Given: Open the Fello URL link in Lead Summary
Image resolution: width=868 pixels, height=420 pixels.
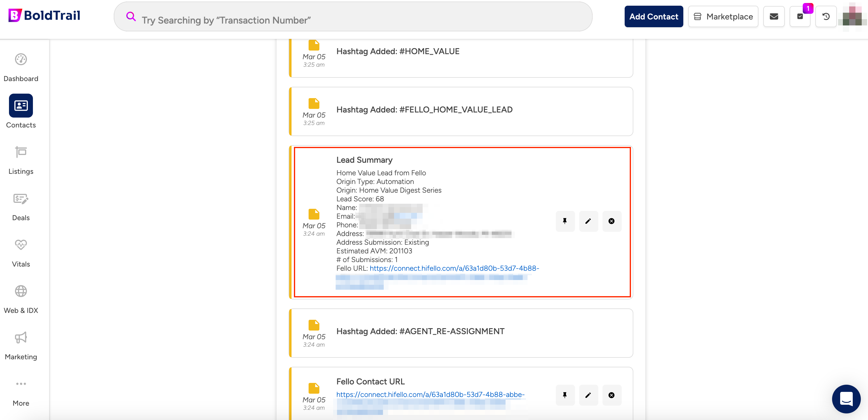Looking at the screenshot, I should (x=454, y=268).
